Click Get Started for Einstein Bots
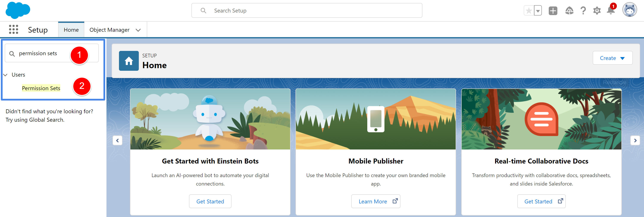 pyautogui.click(x=210, y=201)
